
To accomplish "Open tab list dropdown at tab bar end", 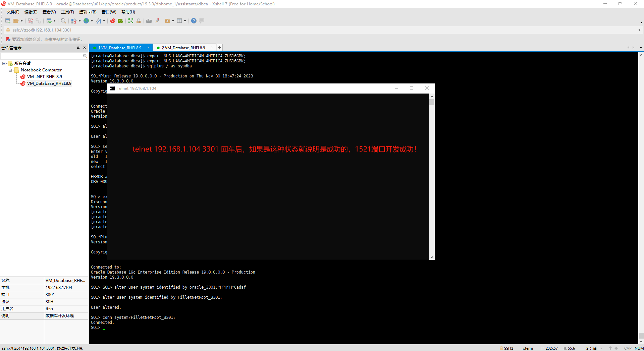I will coord(641,48).
